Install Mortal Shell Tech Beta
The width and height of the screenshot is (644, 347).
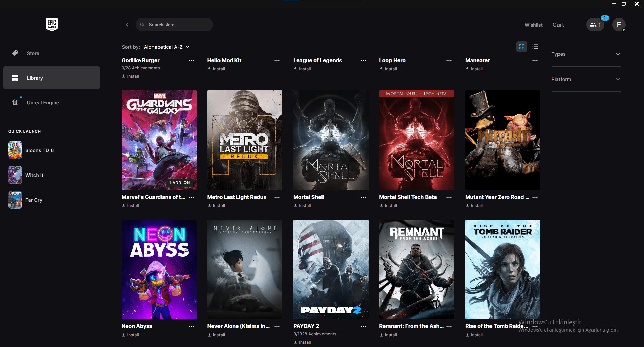388,206
